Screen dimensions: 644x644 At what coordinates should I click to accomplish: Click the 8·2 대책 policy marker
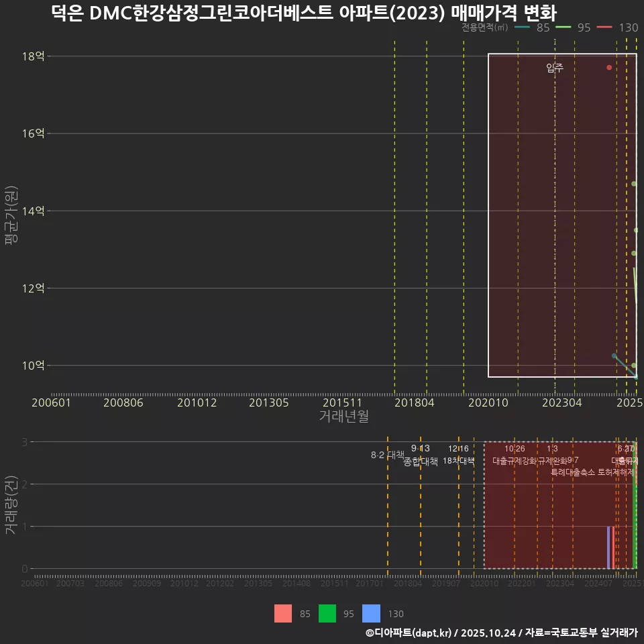coord(386,454)
